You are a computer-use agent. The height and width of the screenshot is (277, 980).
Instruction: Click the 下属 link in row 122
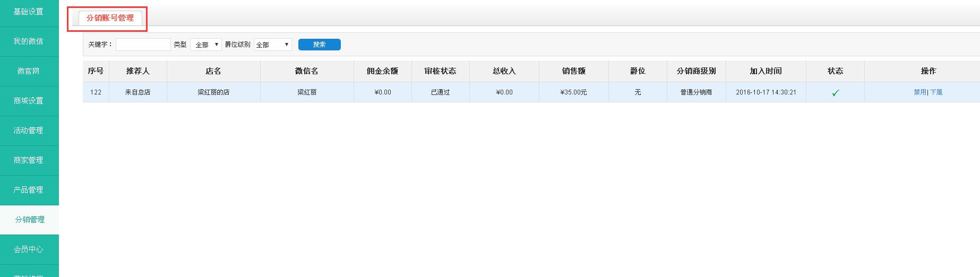pyautogui.click(x=936, y=92)
